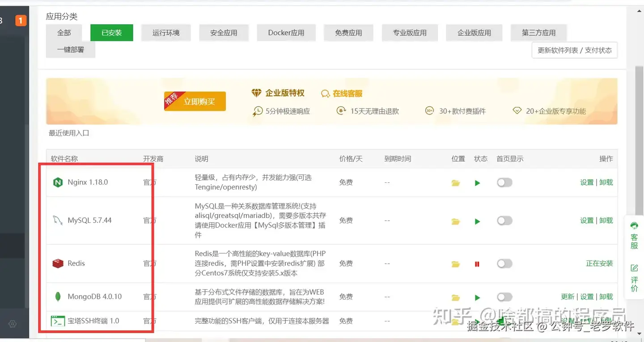Toggle 首页显示 switch for Redis
644x342 pixels.
(x=504, y=264)
